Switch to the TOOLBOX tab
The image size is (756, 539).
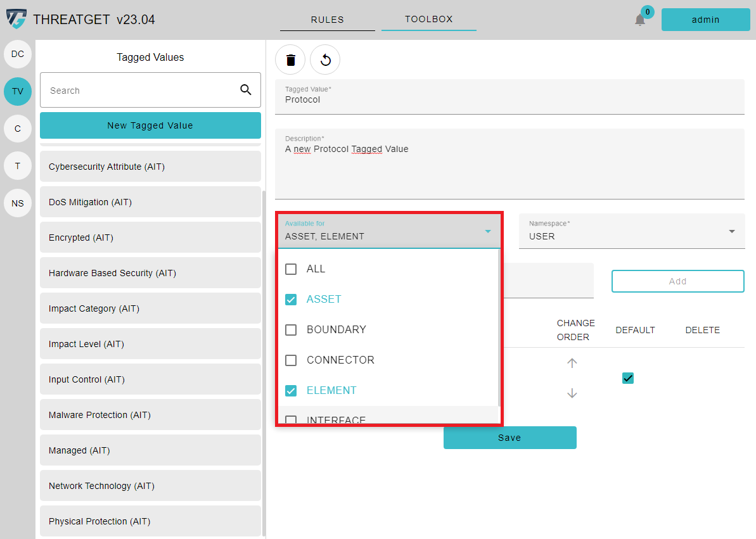pyautogui.click(x=428, y=19)
